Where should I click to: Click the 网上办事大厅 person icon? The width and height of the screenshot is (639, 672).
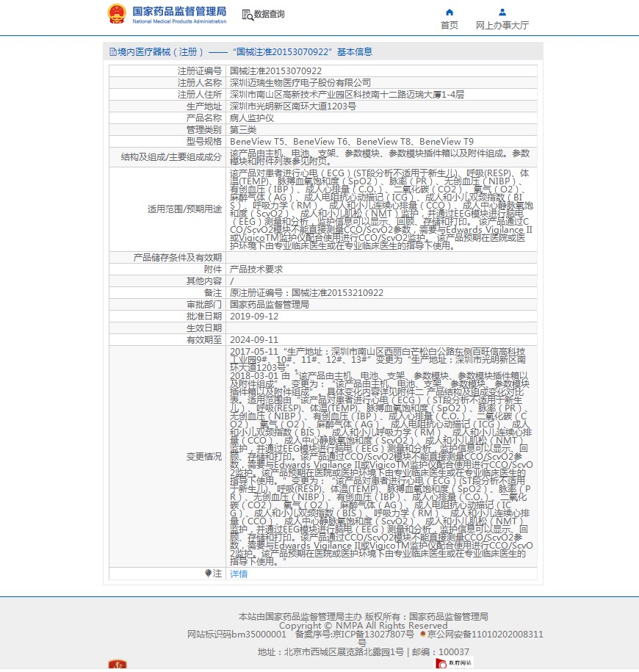click(502, 12)
